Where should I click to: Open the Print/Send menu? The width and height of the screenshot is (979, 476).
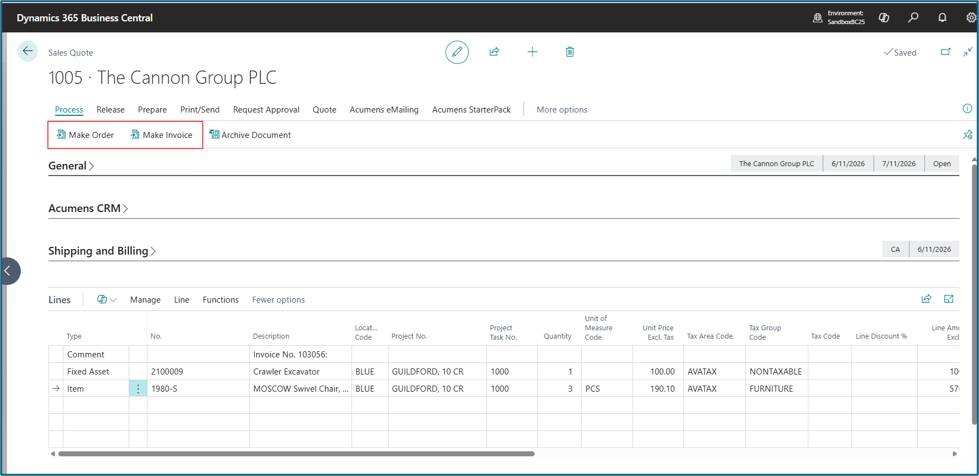pyautogui.click(x=200, y=109)
